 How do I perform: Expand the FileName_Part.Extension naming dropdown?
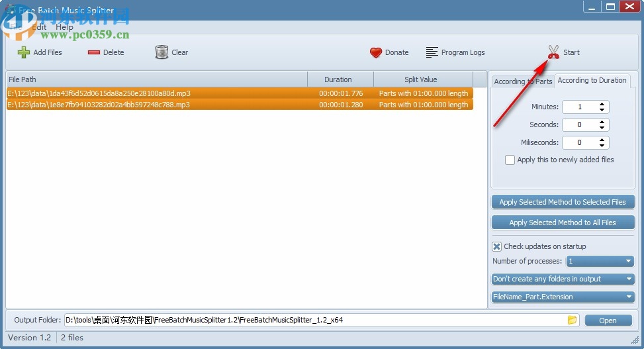(563, 297)
